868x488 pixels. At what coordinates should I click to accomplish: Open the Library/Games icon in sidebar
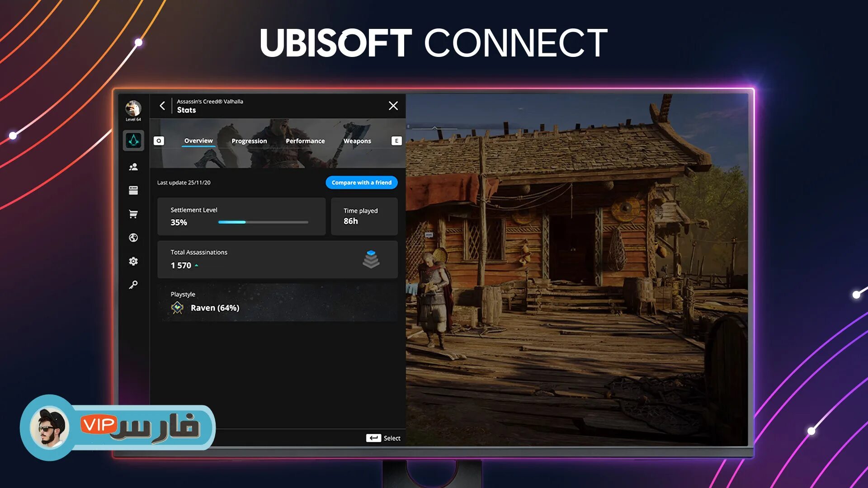133,189
